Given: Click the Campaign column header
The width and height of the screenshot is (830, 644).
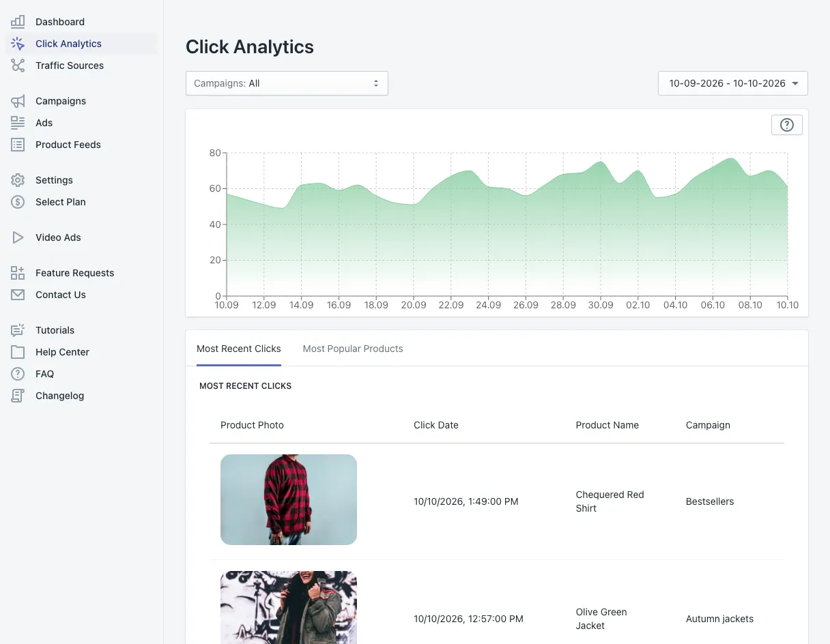Looking at the screenshot, I should pyautogui.click(x=708, y=425).
